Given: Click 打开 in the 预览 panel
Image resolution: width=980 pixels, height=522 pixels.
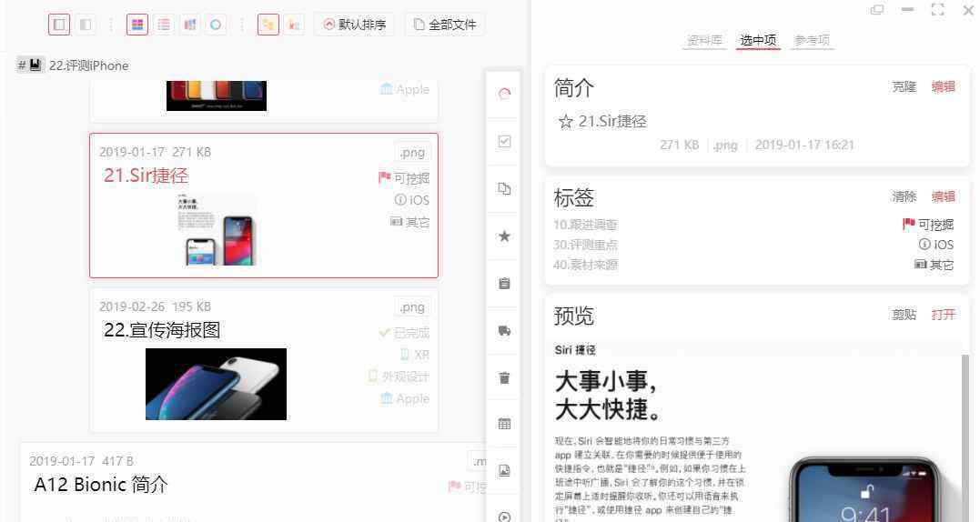Looking at the screenshot, I should point(943,315).
